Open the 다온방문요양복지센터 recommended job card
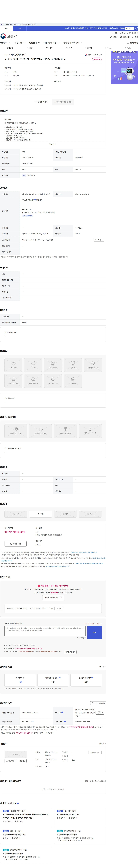The image size is (138, 868). [26, 816]
